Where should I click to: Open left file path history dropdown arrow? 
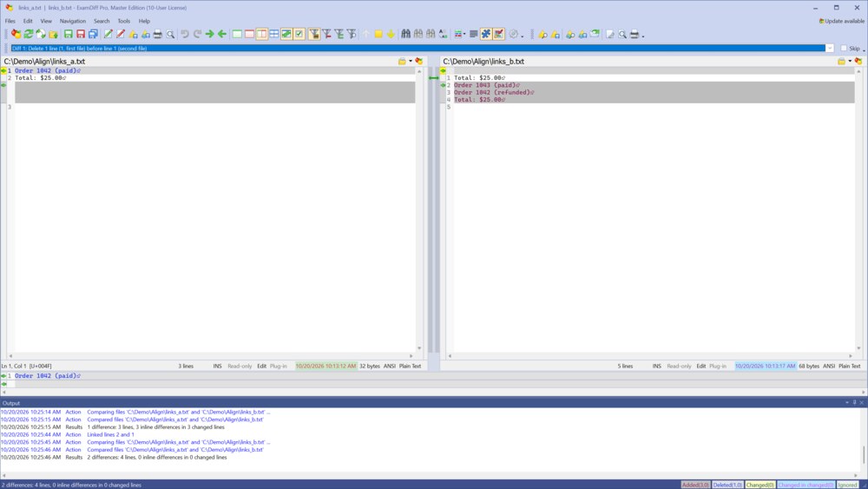[411, 62]
